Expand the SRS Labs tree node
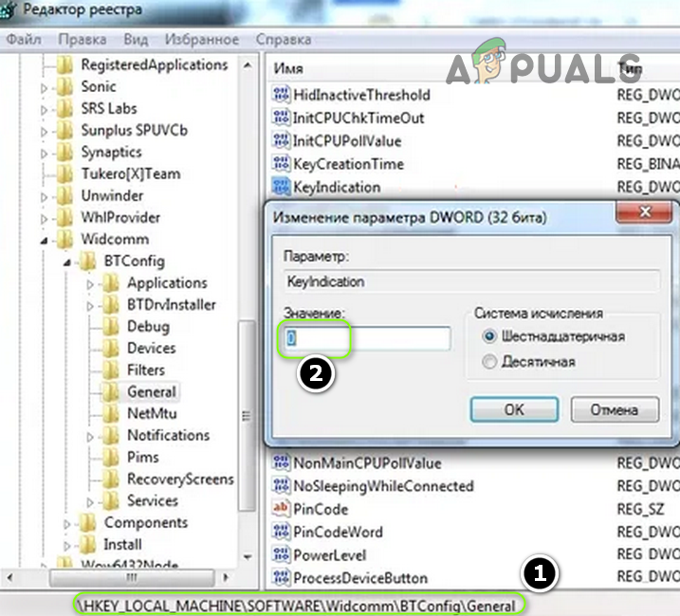 pos(44,110)
